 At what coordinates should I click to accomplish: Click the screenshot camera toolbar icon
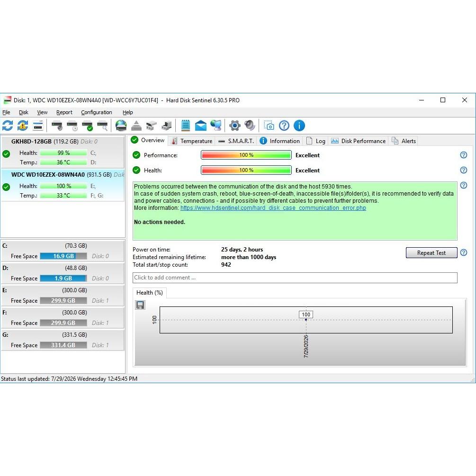269,126
